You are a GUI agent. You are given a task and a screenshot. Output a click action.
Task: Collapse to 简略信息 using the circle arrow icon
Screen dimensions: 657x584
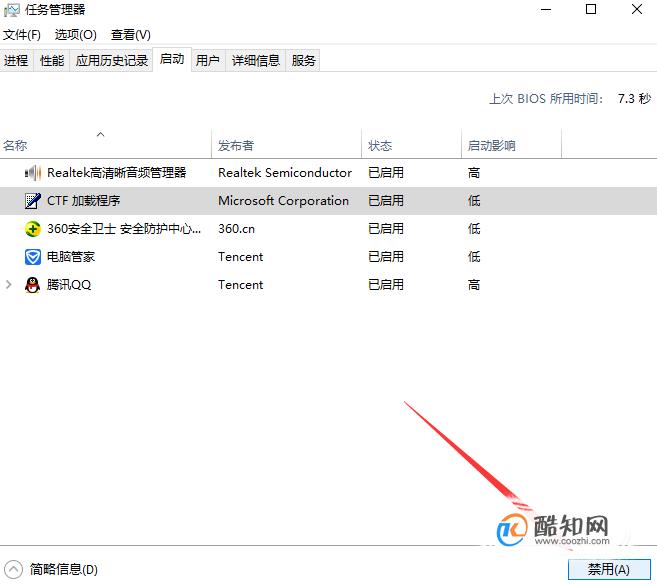(13, 569)
